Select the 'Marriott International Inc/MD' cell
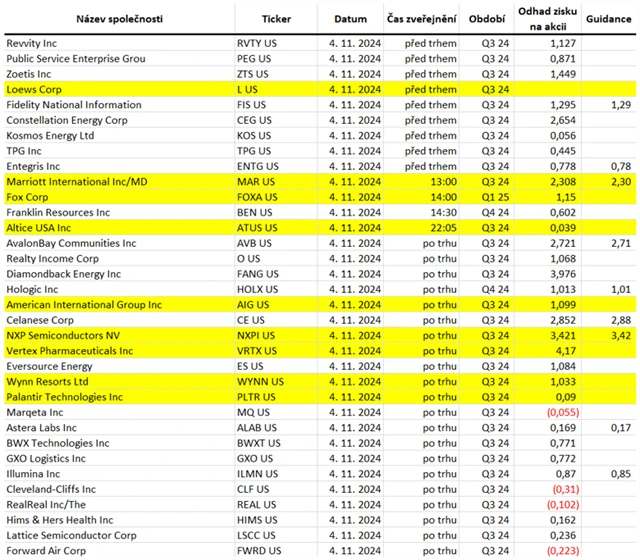The width and height of the screenshot is (640, 560). coord(76,183)
